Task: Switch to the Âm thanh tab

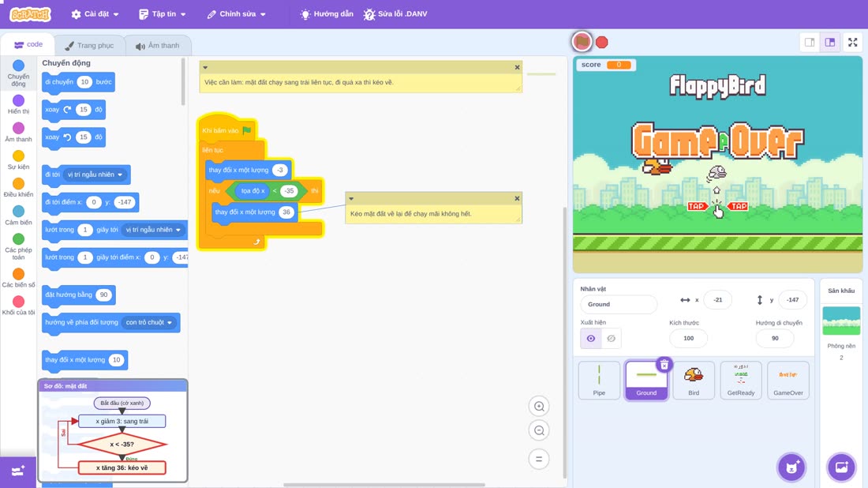Action: (x=158, y=46)
